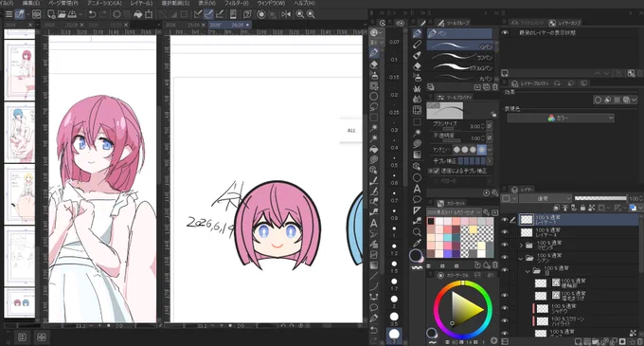Select the Fill bucket tool in left tool palette

click(x=374, y=149)
